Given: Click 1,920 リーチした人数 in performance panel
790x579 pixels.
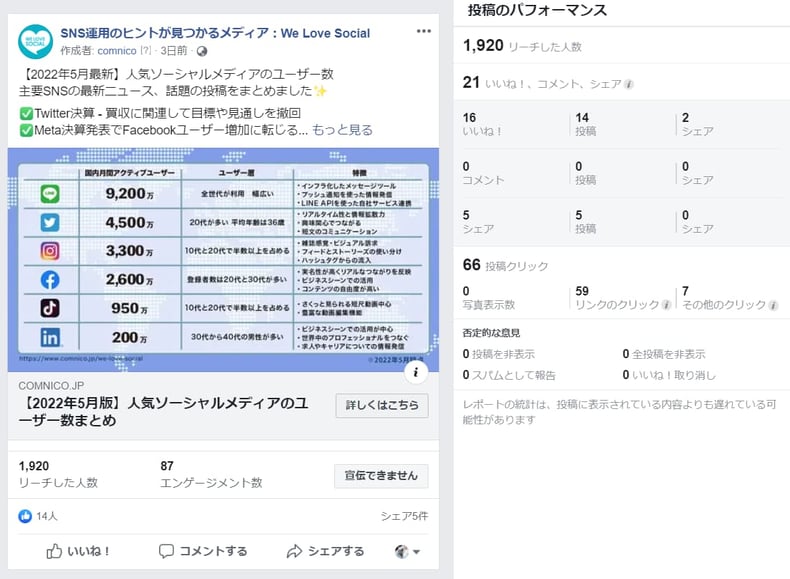Looking at the screenshot, I should point(522,46).
